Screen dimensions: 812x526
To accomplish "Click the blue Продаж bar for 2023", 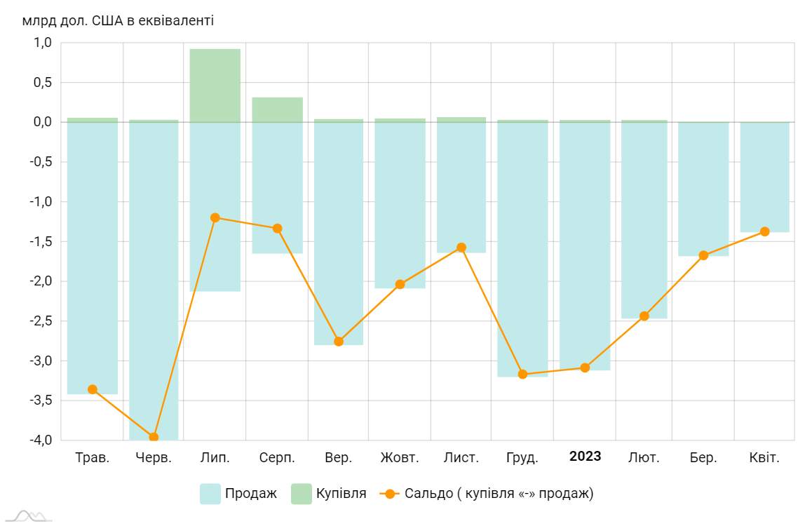I will point(586,246).
